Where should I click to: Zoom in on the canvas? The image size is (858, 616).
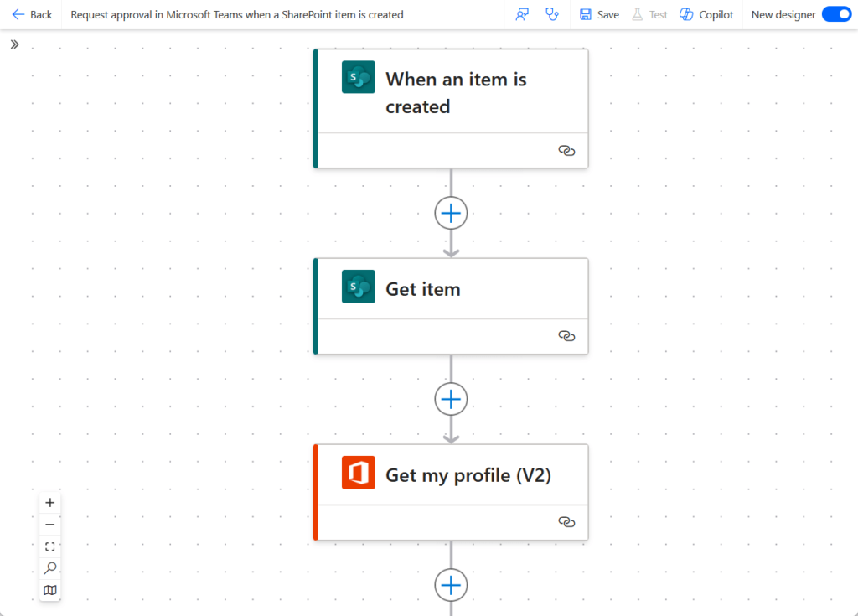(x=49, y=503)
